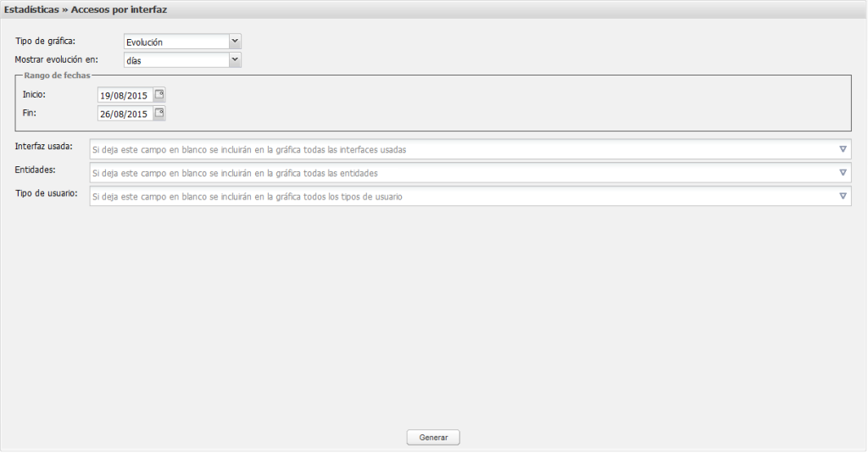This screenshot has width=868, height=453.
Task: Click the Fin label
Action: coord(30,113)
